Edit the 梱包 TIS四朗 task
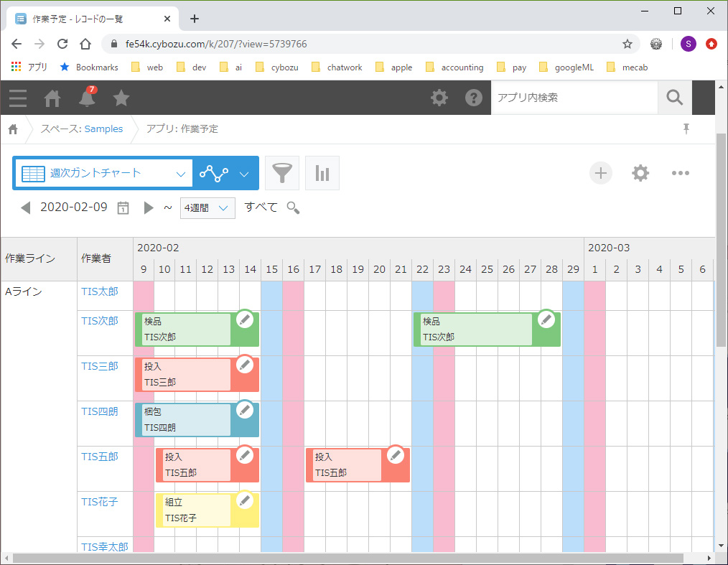 point(245,409)
